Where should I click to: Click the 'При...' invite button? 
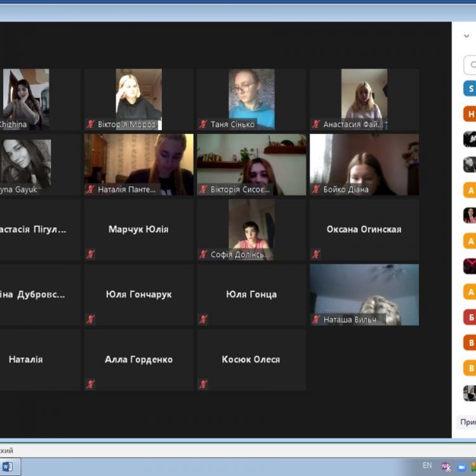pyautogui.click(x=466, y=422)
